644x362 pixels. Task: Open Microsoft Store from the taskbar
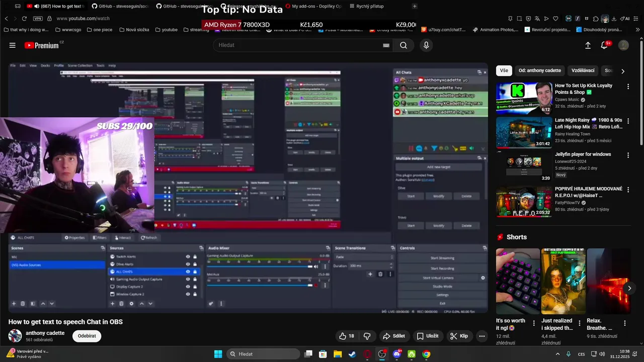323,354
